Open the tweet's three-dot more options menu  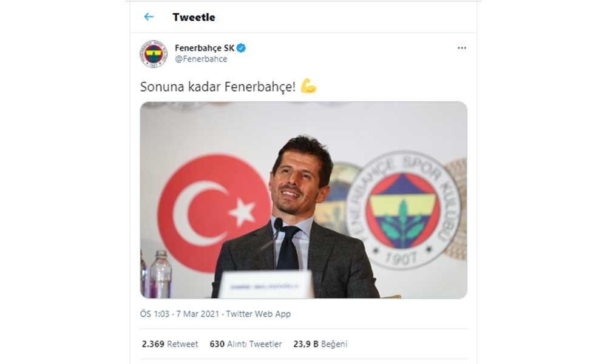coord(462,48)
